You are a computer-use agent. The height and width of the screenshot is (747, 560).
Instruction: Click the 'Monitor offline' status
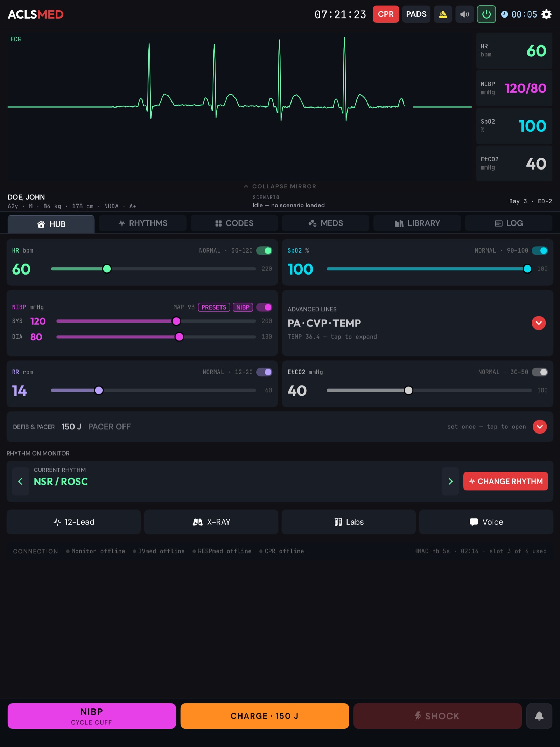(96, 551)
